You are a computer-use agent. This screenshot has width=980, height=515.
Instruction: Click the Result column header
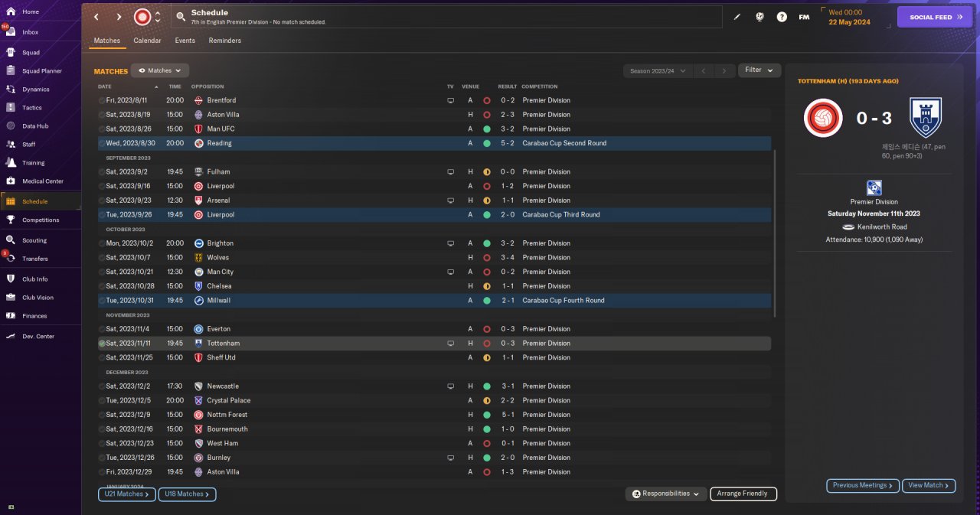[508, 86]
